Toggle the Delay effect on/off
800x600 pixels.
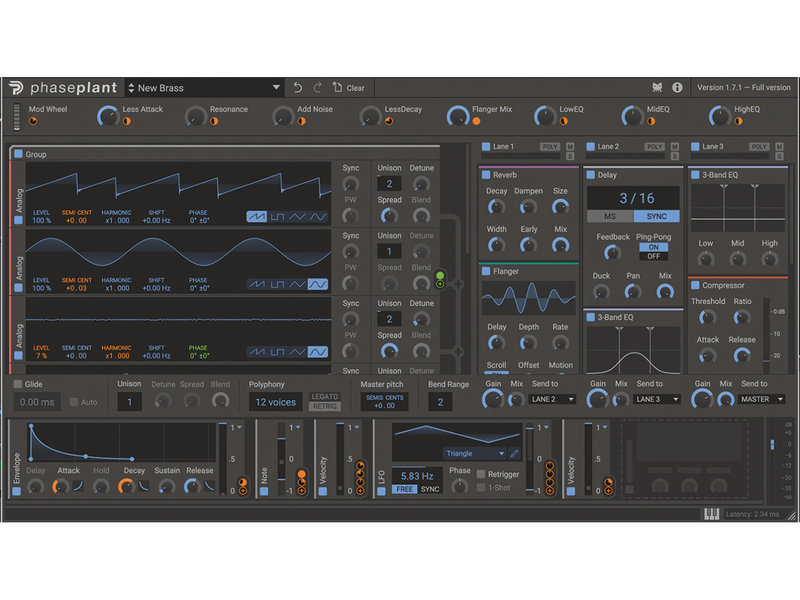tap(590, 174)
